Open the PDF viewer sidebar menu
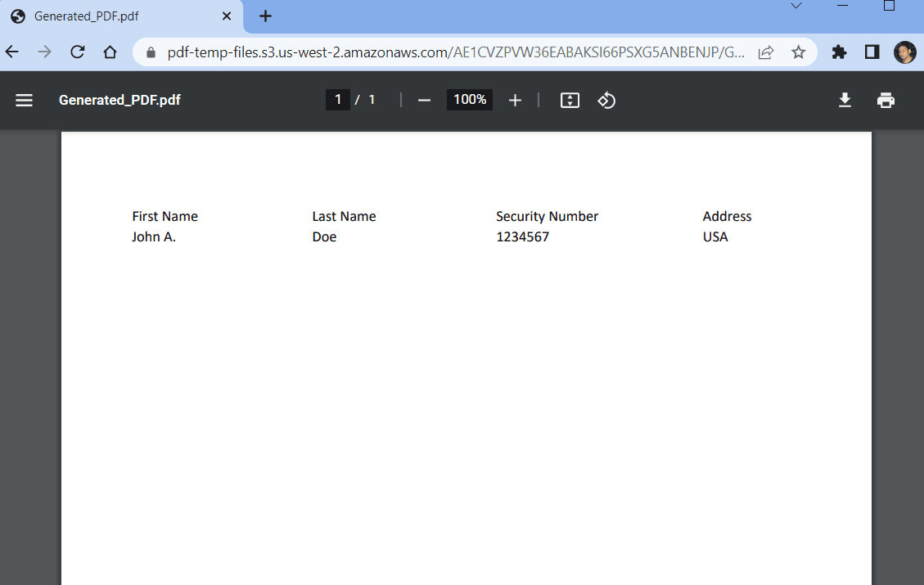This screenshot has height=585, width=924. click(25, 100)
